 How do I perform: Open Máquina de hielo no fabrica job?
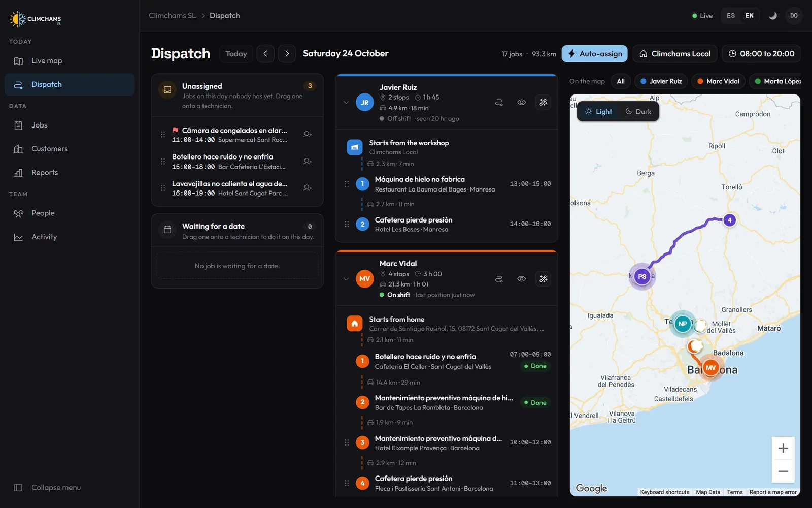point(435,184)
